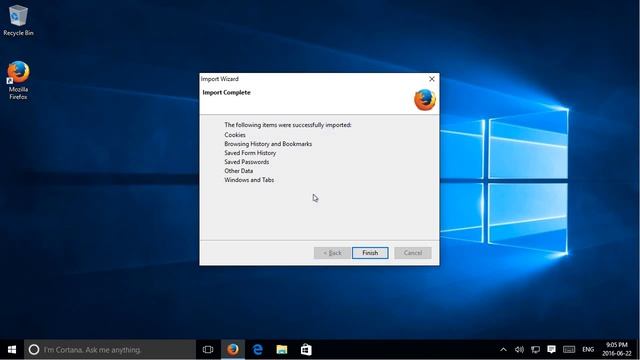
Task: Click the 'Windows and Tabs' line
Action: click(x=249, y=180)
